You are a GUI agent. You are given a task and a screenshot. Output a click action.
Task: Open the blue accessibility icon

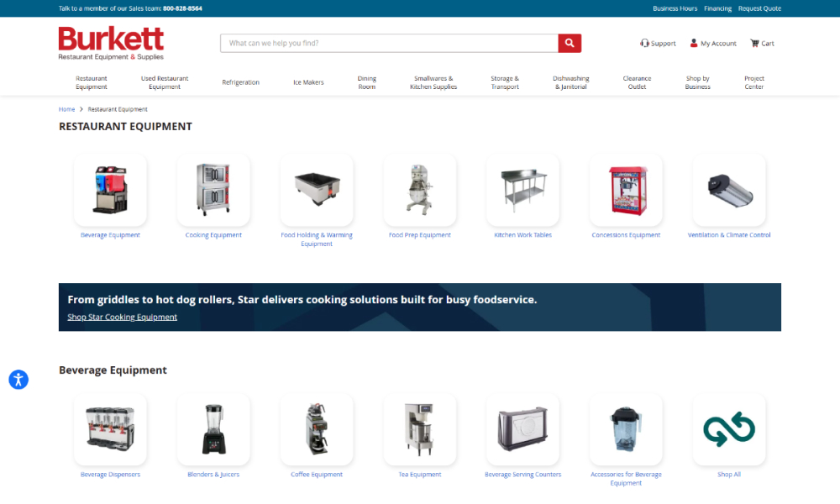(18, 380)
